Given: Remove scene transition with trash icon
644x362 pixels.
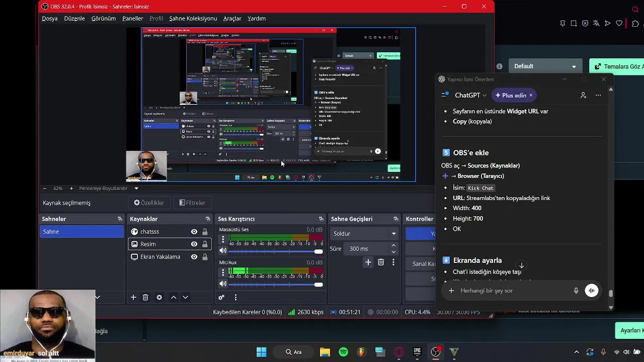Looking at the screenshot, I should point(381,262).
